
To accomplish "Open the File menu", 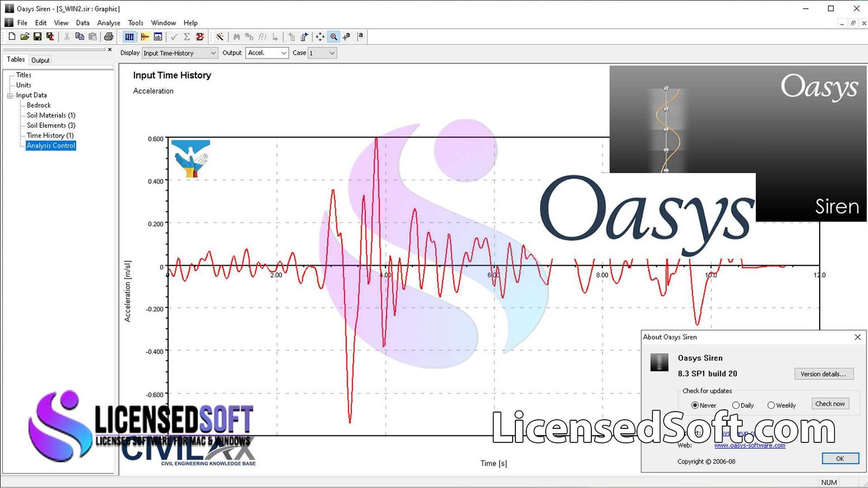I will [22, 23].
